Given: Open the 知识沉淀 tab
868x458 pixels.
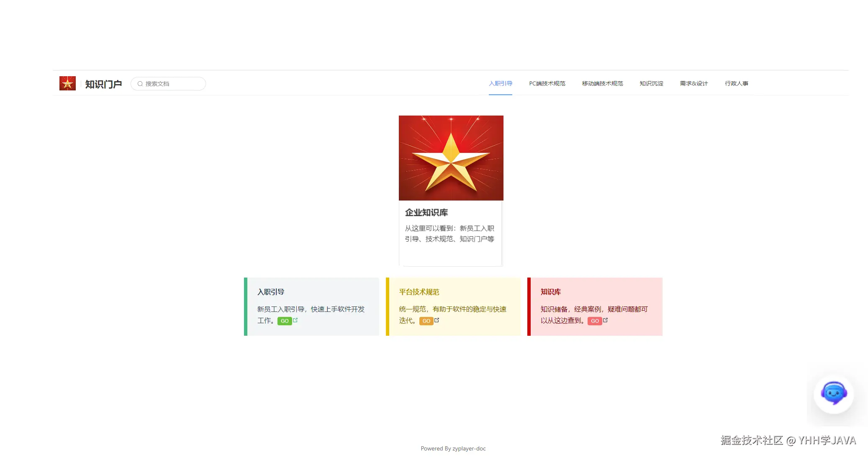Looking at the screenshot, I should [651, 83].
